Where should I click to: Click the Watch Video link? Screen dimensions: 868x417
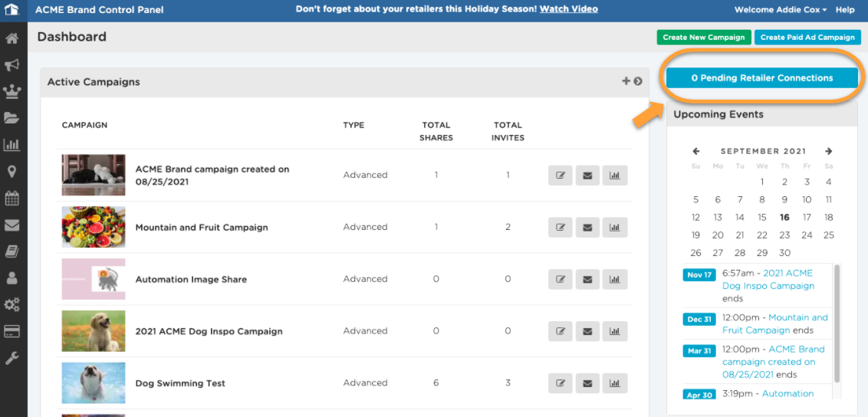568,9
